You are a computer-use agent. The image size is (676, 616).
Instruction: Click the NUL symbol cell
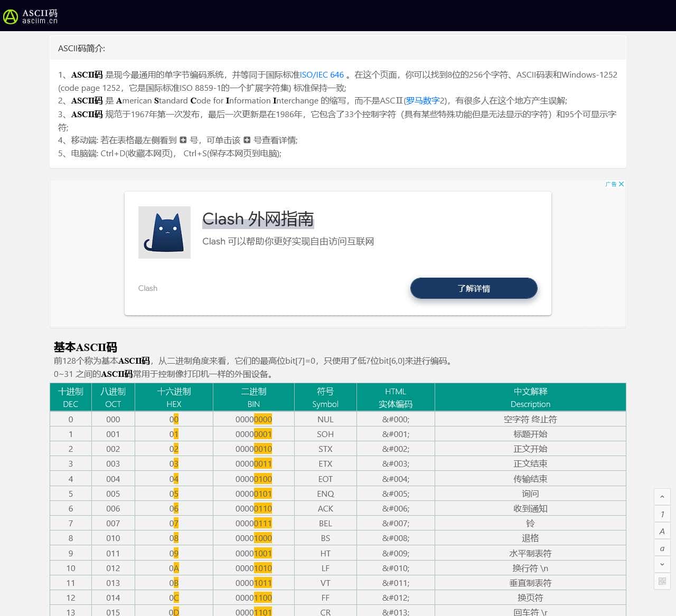(325, 419)
